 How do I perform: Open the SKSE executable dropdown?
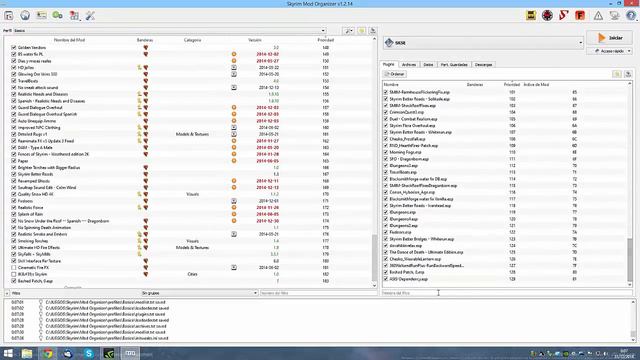pos(484,42)
